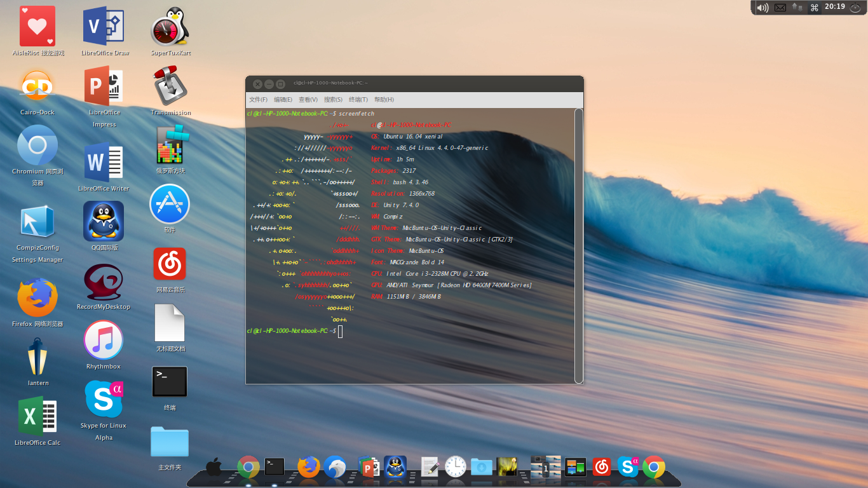Click show desktop icon in dock
Screen dimensions: 868x488
(576, 468)
